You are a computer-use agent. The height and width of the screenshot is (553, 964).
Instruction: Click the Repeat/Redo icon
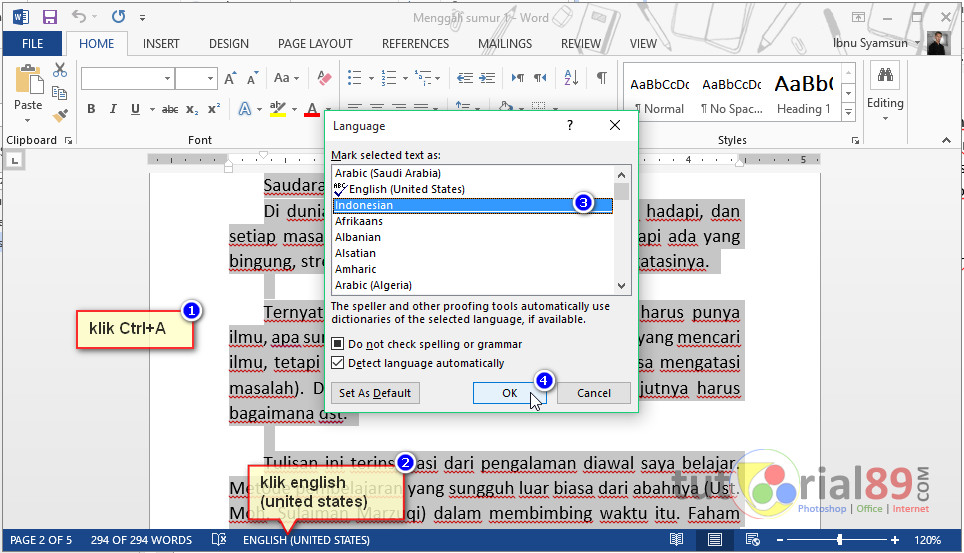point(118,17)
